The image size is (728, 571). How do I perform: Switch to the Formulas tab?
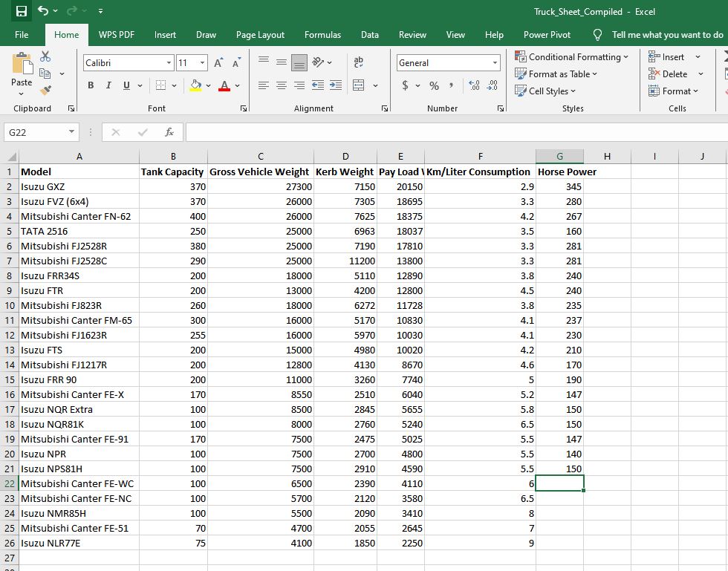322,35
